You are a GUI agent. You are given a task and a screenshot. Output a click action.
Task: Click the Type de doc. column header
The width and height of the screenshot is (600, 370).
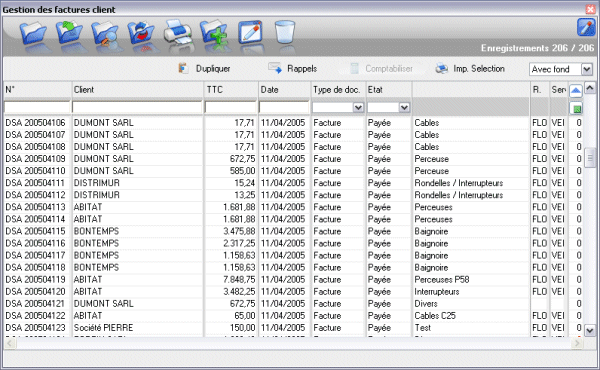(338, 90)
